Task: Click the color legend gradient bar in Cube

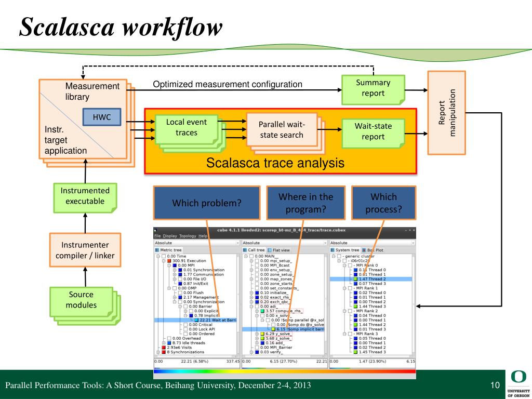Action: click(x=285, y=371)
